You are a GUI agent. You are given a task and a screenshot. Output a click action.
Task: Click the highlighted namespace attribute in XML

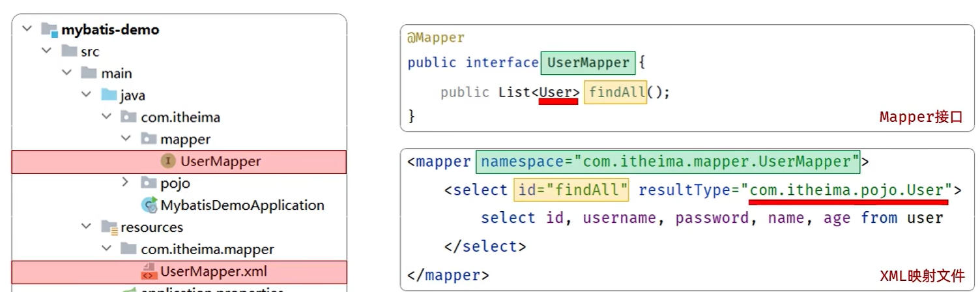pyautogui.click(x=668, y=162)
